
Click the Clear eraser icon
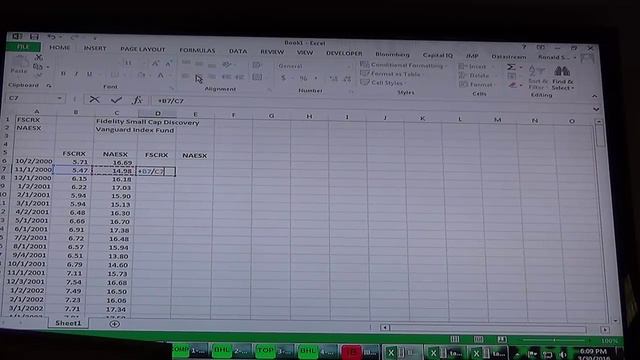(x=513, y=85)
